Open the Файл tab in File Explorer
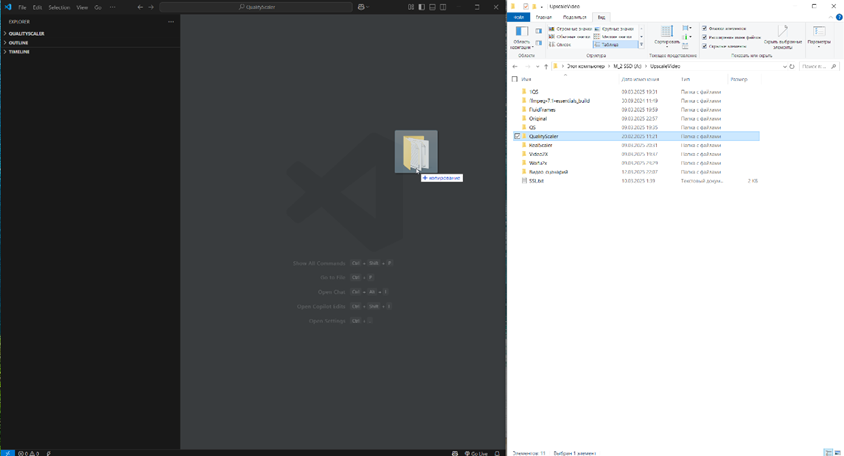The width and height of the screenshot is (844, 456). pyautogui.click(x=518, y=17)
